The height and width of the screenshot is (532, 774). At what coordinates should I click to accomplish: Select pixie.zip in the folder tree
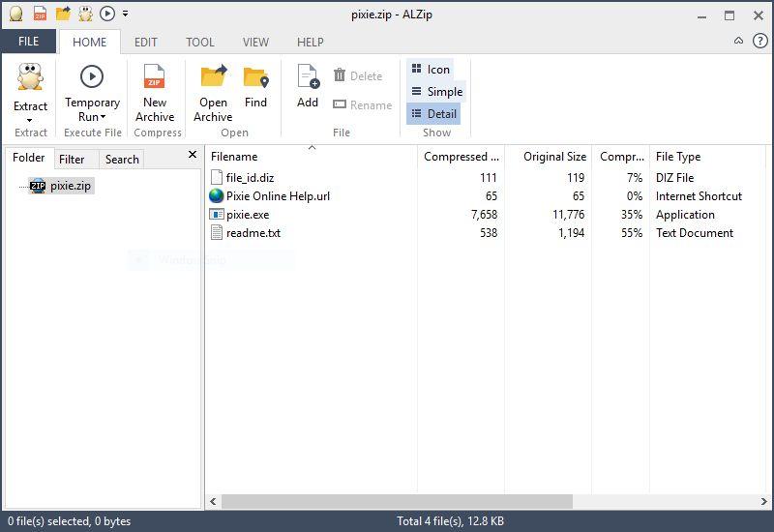pos(61,186)
